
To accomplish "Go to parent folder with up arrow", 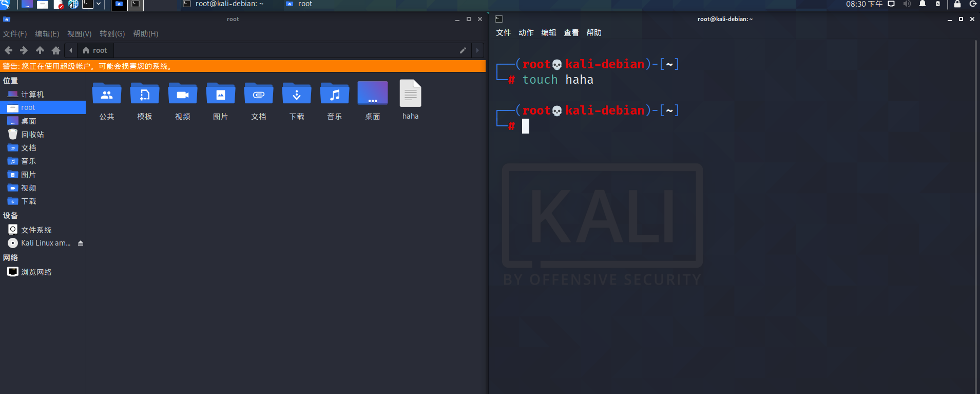I will 40,50.
